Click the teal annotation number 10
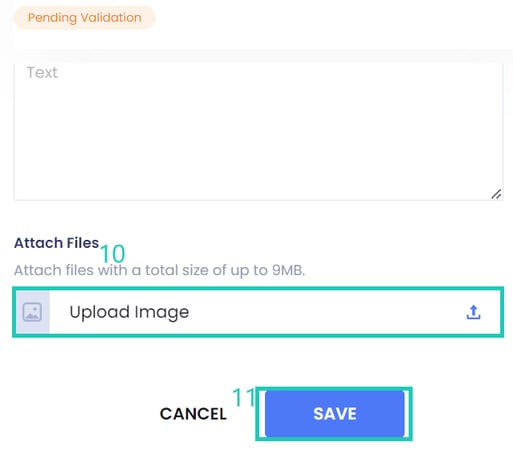Screen dimensions: 513x450 pyautogui.click(x=113, y=254)
